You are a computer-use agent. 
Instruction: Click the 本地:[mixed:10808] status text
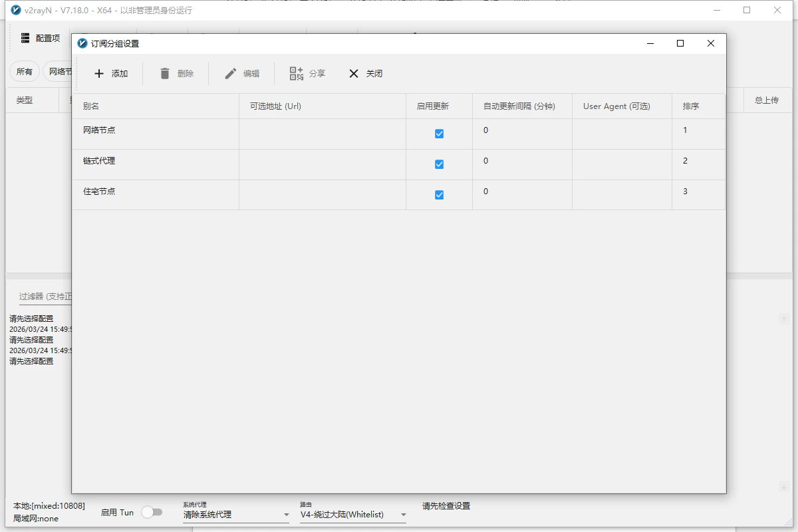[49, 506]
